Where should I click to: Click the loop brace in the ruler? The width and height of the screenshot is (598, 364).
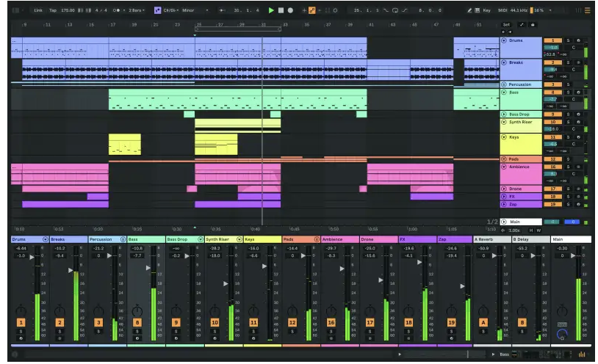[238, 29]
